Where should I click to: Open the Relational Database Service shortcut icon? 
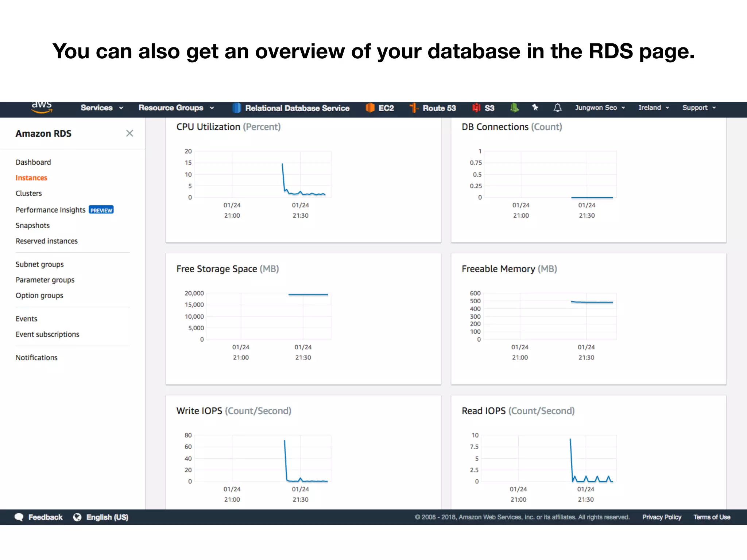(237, 108)
